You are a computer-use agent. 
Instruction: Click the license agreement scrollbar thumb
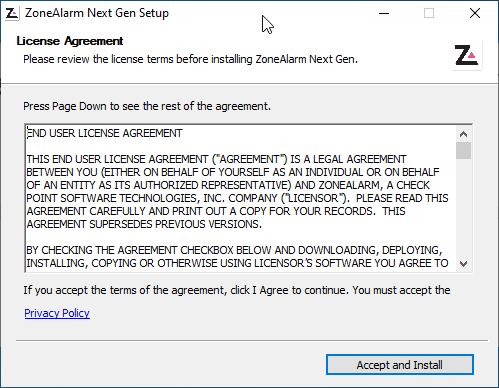(x=463, y=150)
